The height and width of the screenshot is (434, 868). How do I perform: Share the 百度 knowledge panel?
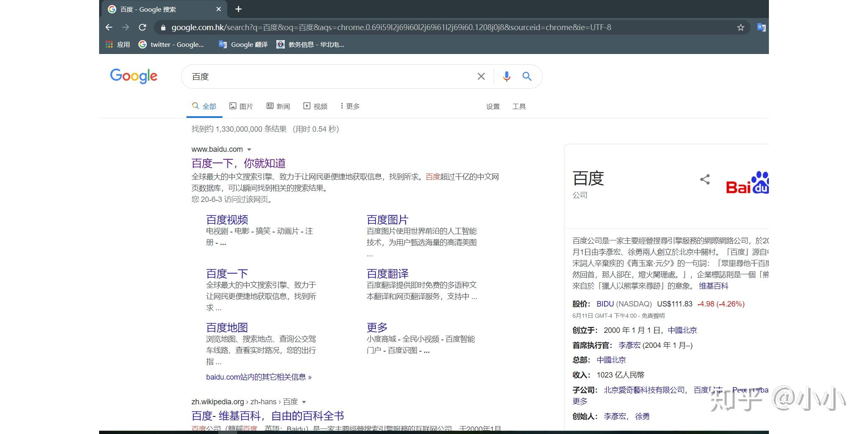click(x=705, y=179)
